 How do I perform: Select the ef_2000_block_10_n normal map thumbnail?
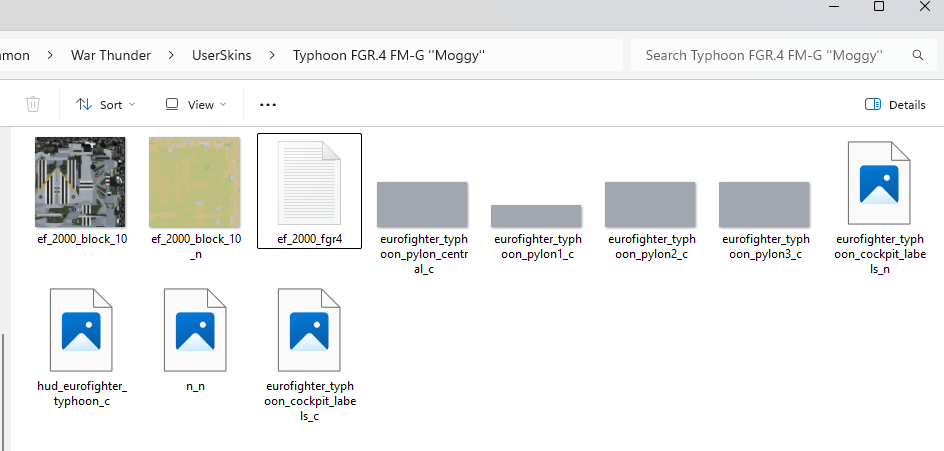[x=194, y=182]
